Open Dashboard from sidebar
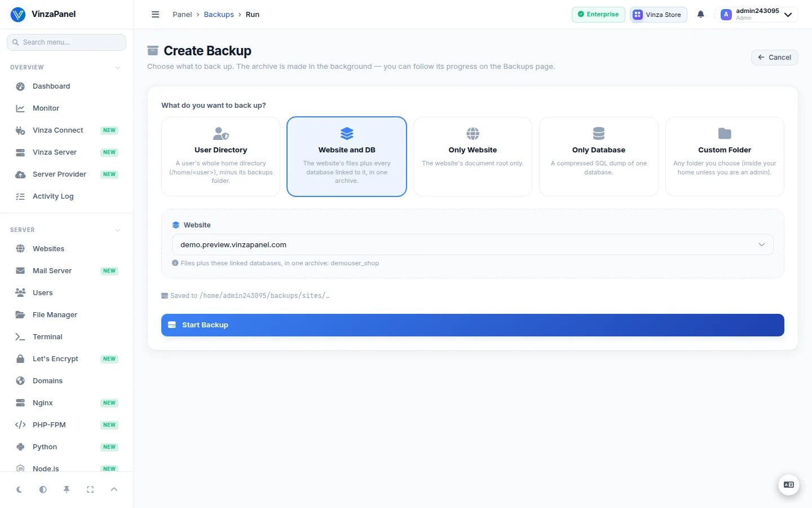The width and height of the screenshot is (812, 508). pyautogui.click(x=67, y=86)
